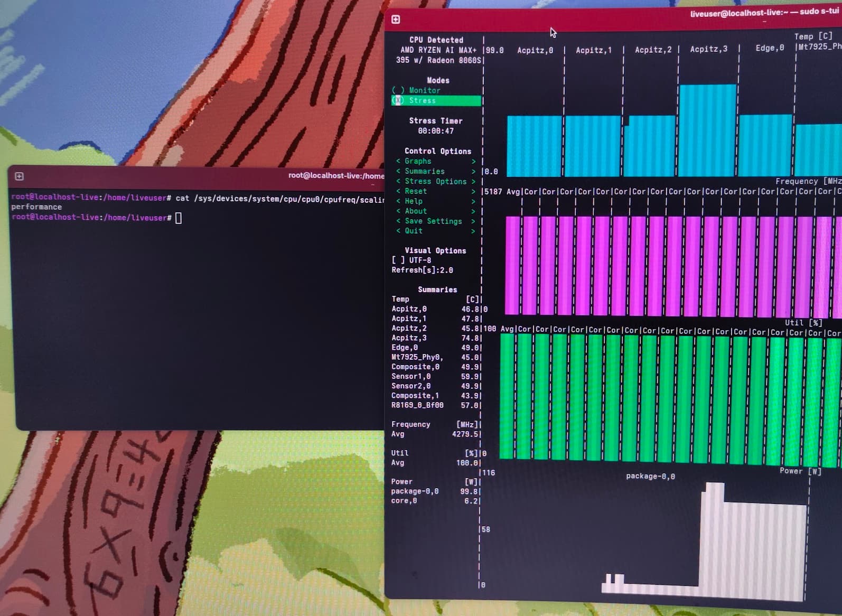Click the package-0,0 power value 99.8
The image size is (842, 616).
click(x=469, y=491)
